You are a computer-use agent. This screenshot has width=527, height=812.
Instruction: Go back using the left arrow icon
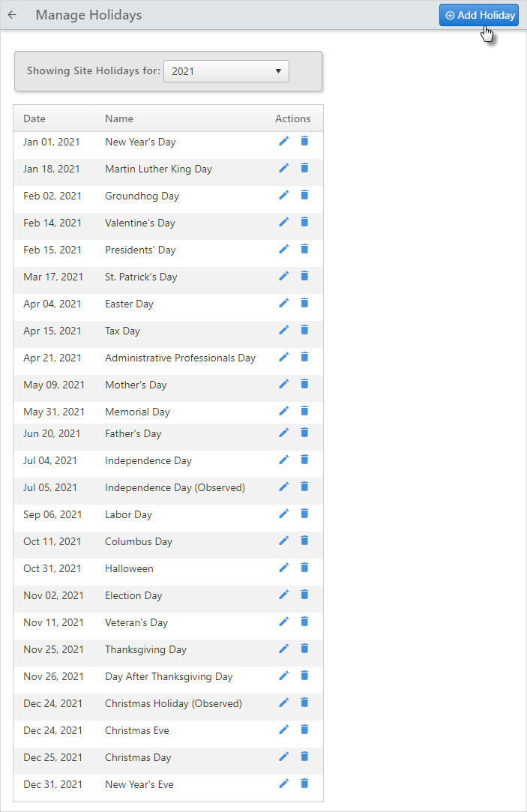[x=12, y=15]
